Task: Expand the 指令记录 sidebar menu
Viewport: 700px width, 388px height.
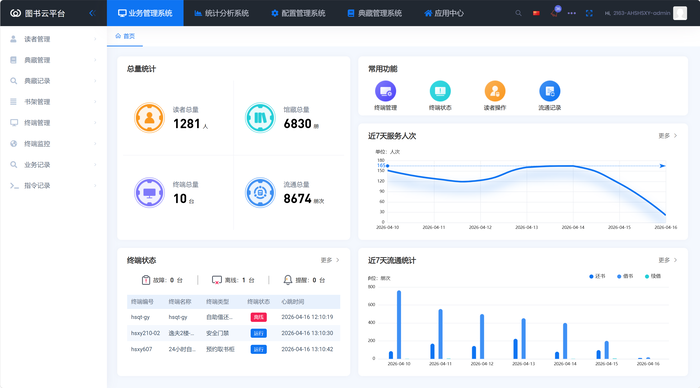Action: 54,186
